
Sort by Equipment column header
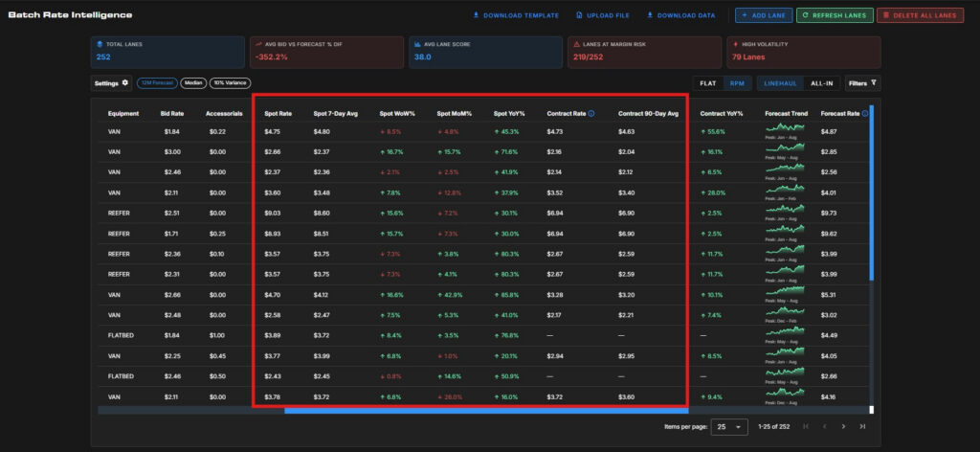123,114
